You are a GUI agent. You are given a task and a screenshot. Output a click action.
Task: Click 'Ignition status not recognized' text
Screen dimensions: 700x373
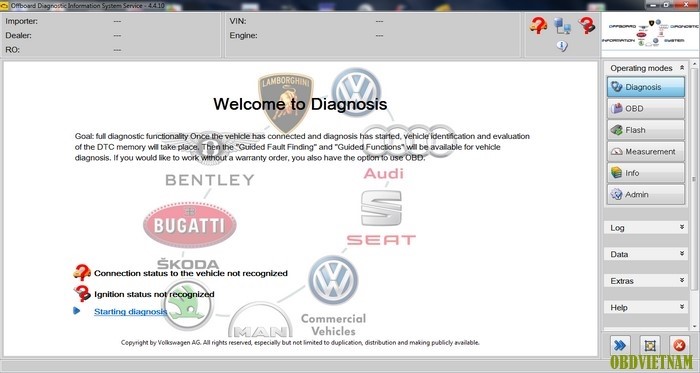[154, 294]
